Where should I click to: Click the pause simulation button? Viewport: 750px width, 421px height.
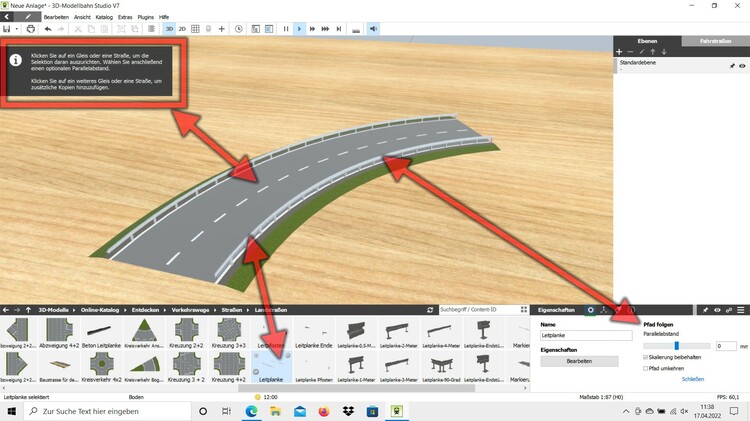286,29
